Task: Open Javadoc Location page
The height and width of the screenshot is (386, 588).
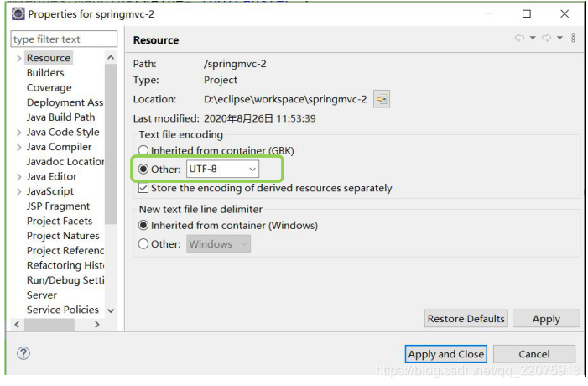Action: (x=65, y=162)
